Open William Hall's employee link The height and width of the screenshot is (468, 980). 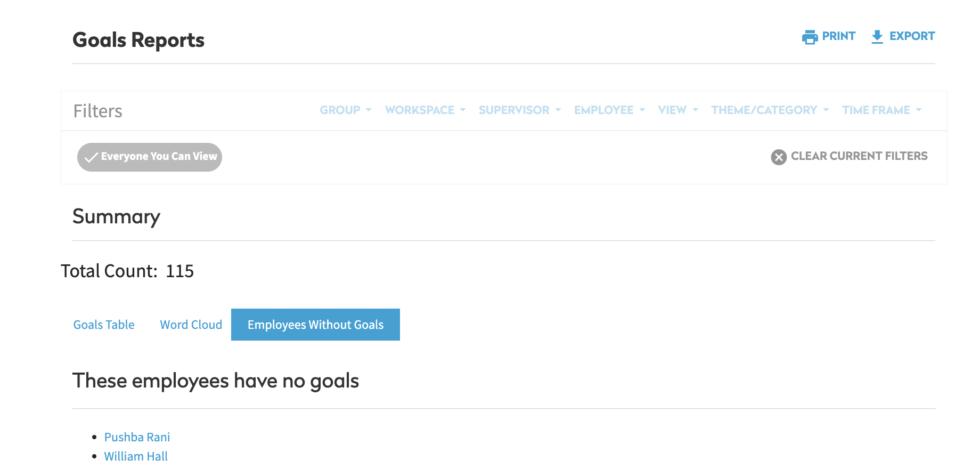click(x=136, y=456)
